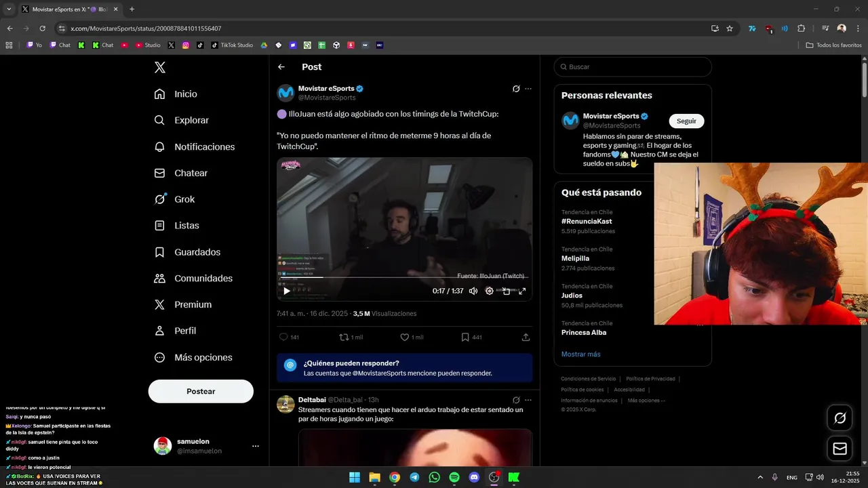Open Política de Privacidad link
Viewport: 868px width, 488px height.
pyautogui.click(x=650, y=379)
